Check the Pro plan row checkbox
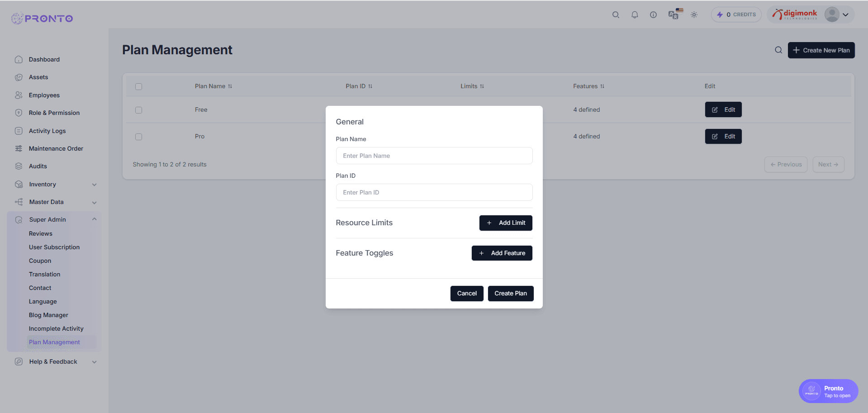Image resolution: width=868 pixels, height=413 pixels. 138,136
